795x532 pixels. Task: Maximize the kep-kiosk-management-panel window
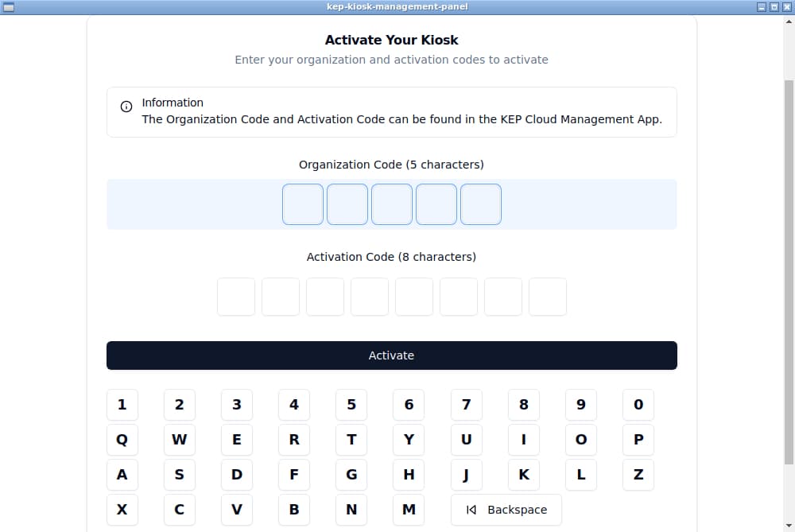(774, 7)
